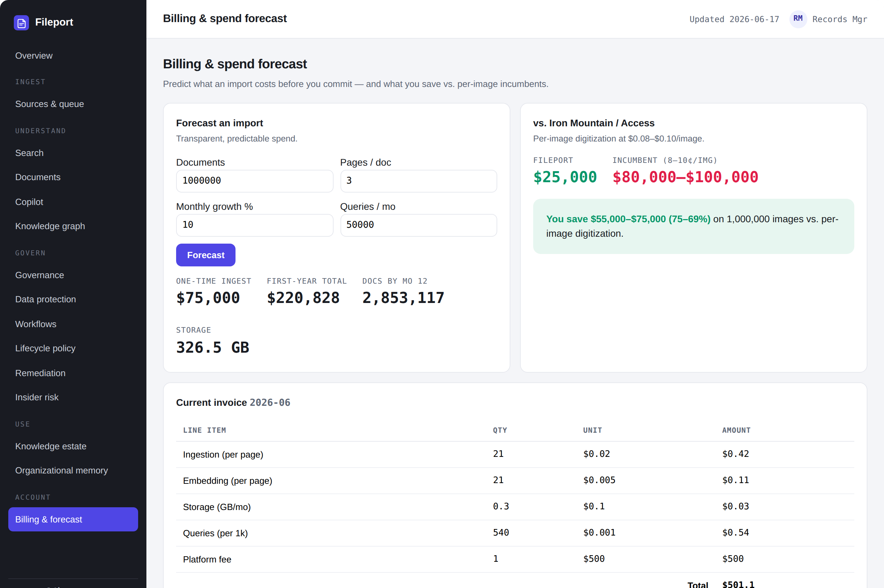884x588 pixels.
Task: Click the Forecast button
Action: pos(205,255)
